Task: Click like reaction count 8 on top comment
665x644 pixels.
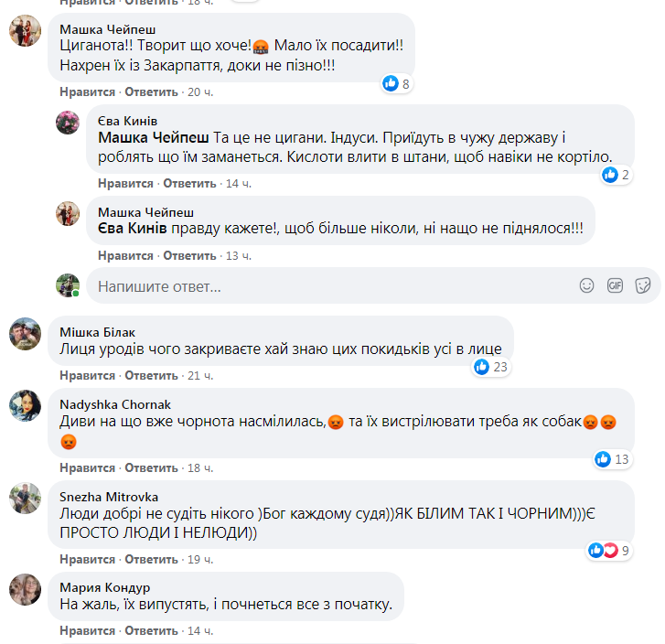Action: point(398,83)
